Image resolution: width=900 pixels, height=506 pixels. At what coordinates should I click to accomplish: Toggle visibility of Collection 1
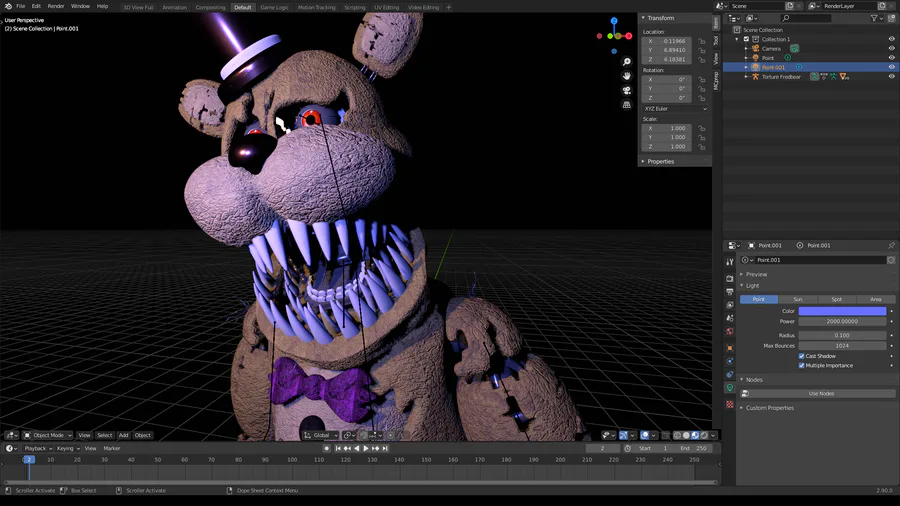tap(891, 40)
